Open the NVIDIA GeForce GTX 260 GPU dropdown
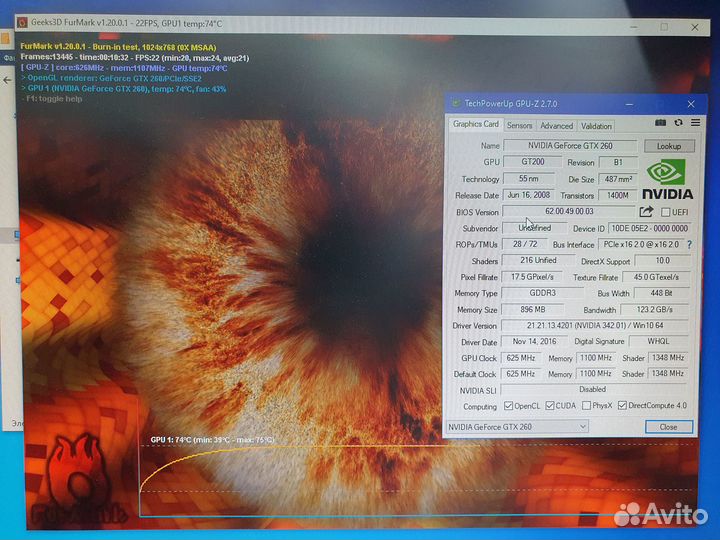Screen dimensions: 720x540 coord(517,427)
